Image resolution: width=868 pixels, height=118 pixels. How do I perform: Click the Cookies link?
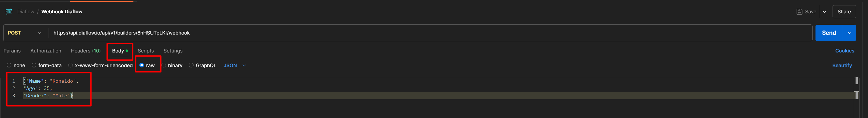coord(844,51)
